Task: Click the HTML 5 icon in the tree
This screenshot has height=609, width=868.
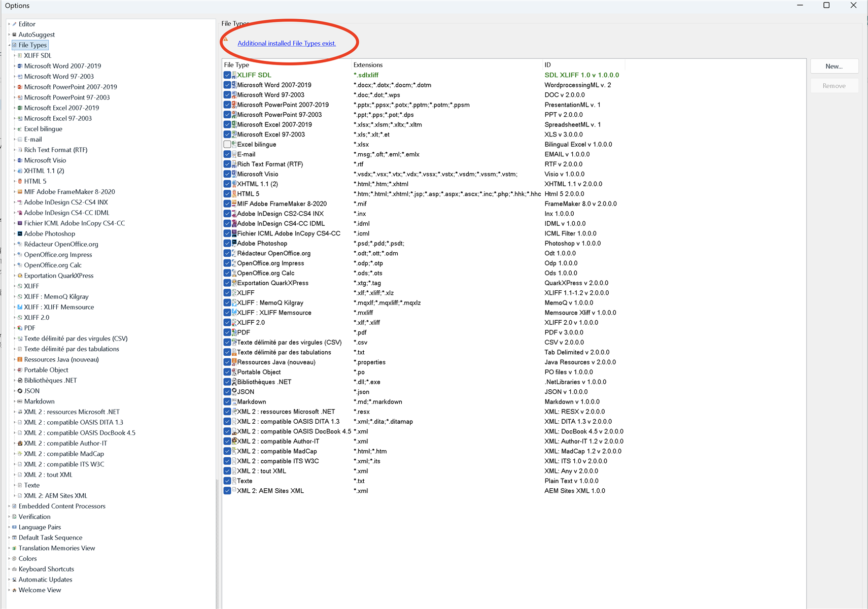Action: point(20,181)
